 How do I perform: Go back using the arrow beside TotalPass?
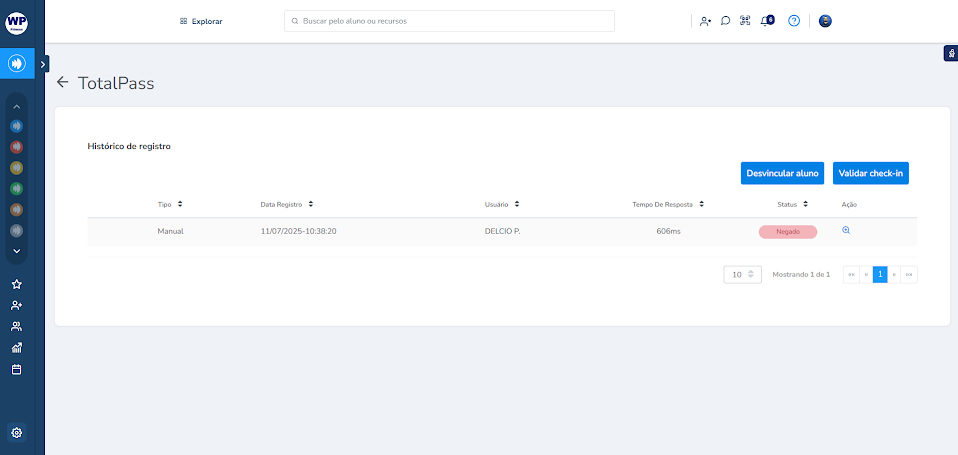[x=62, y=82]
